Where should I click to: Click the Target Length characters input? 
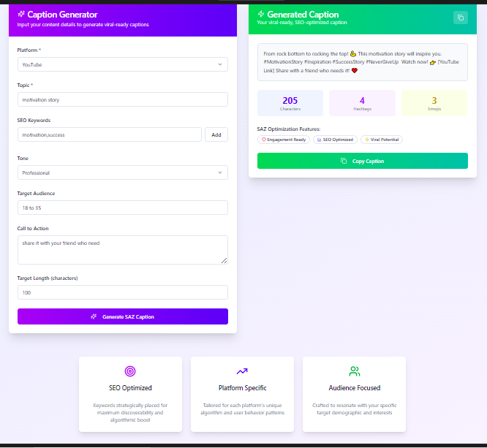[x=123, y=292]
